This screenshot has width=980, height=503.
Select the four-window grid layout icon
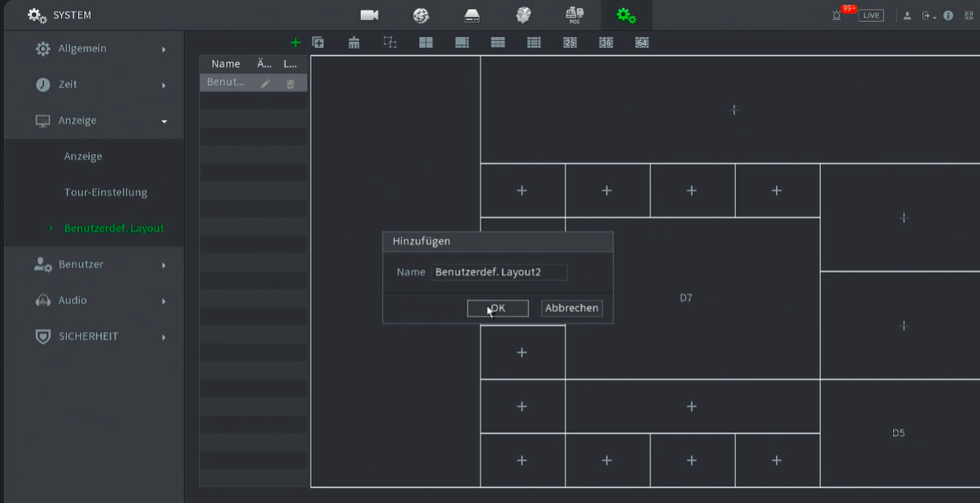click(426, 43)
